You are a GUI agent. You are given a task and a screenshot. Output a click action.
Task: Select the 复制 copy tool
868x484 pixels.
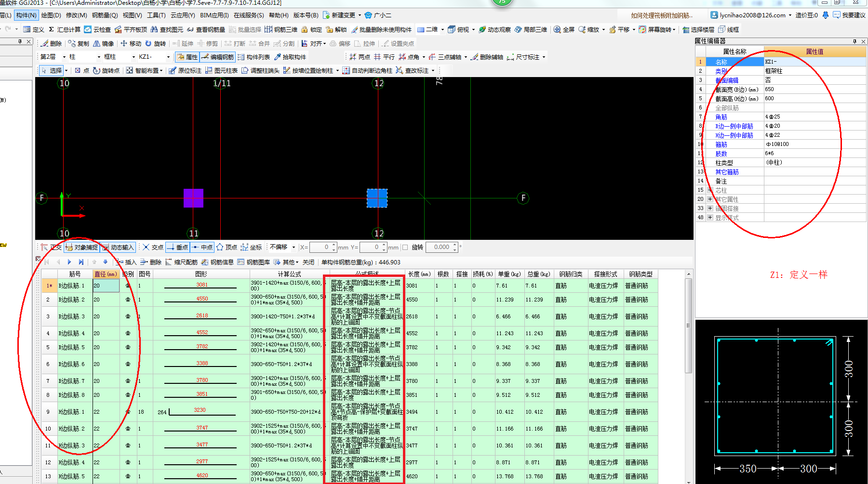(x=79, y=43)
